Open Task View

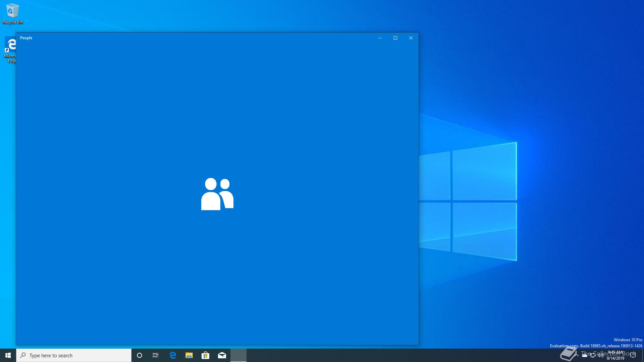pyautogui.click(x=156, y=355)
